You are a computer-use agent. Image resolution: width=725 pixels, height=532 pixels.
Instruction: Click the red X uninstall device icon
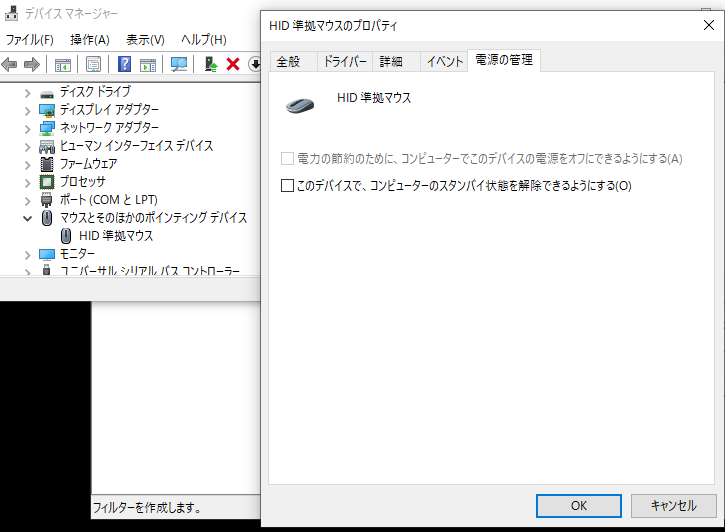point(233,64)
